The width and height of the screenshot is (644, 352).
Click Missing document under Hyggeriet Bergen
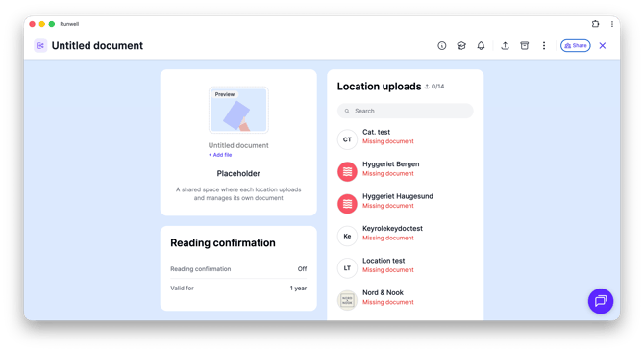(387, 173)
